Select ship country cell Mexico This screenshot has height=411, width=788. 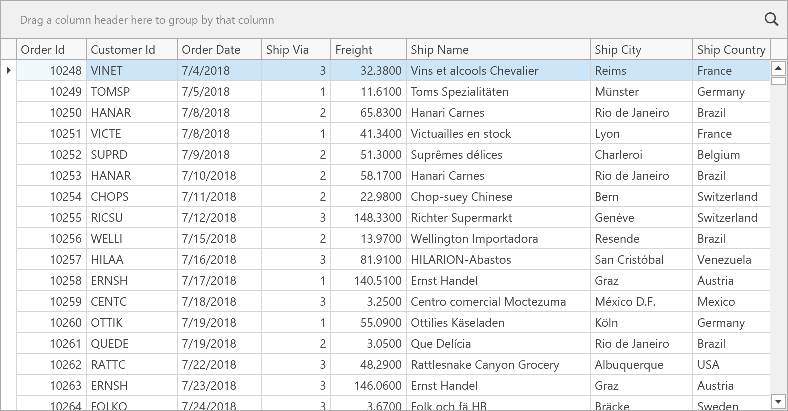(x=731, y=302)
